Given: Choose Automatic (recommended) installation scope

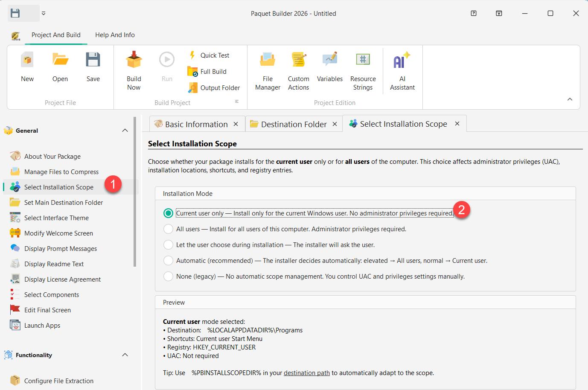Looking at the screenshot, I should (x=168, y=260).
